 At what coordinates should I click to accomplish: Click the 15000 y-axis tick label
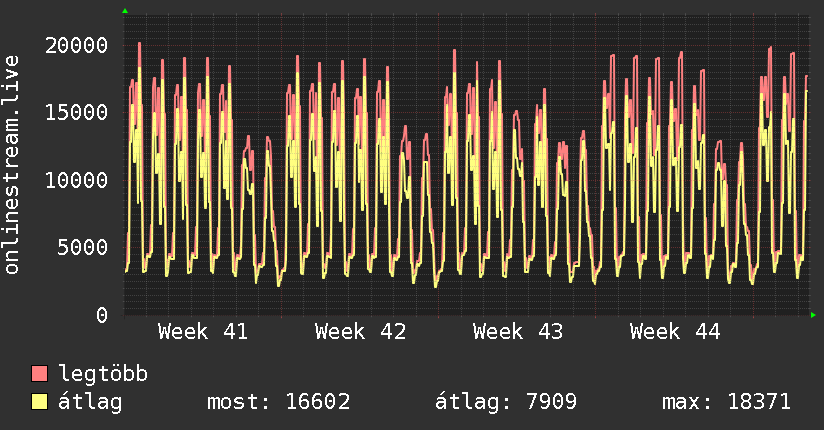click(x=77, y=112)
